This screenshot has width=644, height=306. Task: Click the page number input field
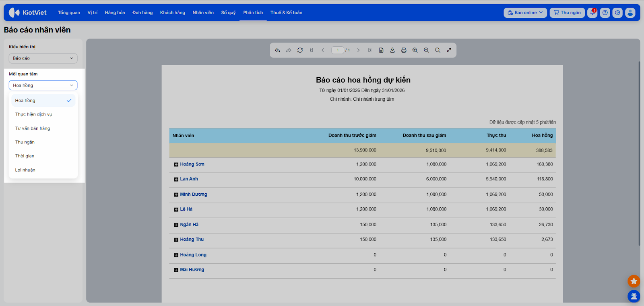(x=337, y=50)
